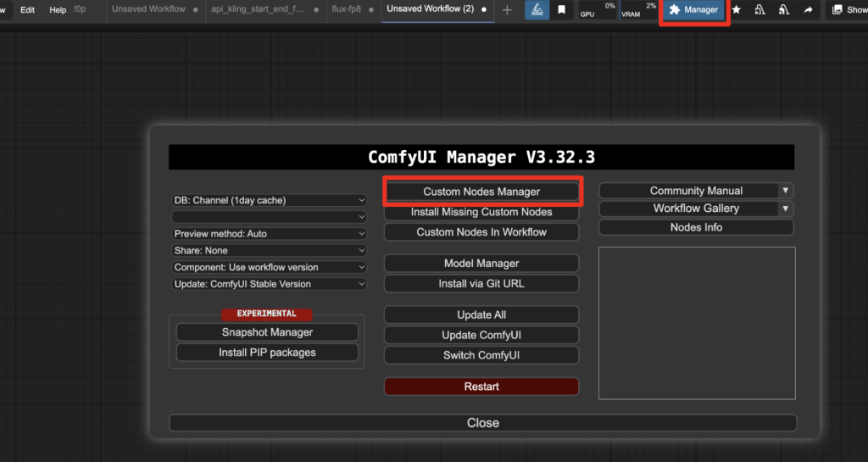Click the Switch ComfyUI button

[481, 355]
